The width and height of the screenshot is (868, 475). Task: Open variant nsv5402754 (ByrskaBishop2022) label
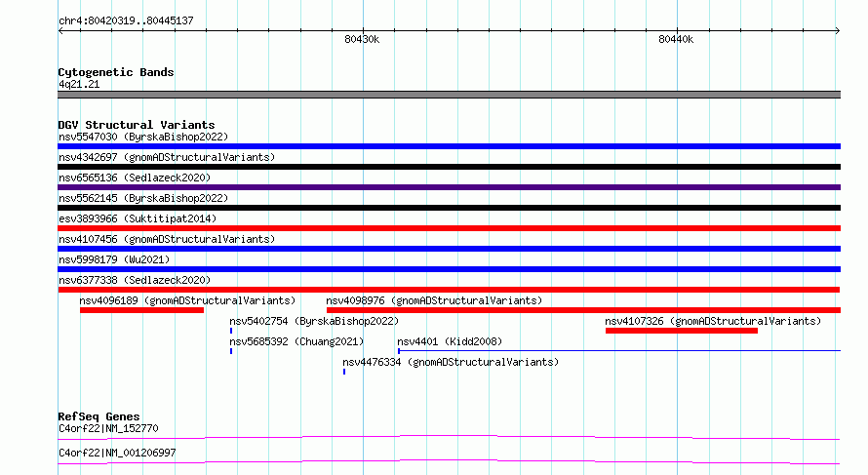coord(314,321)
